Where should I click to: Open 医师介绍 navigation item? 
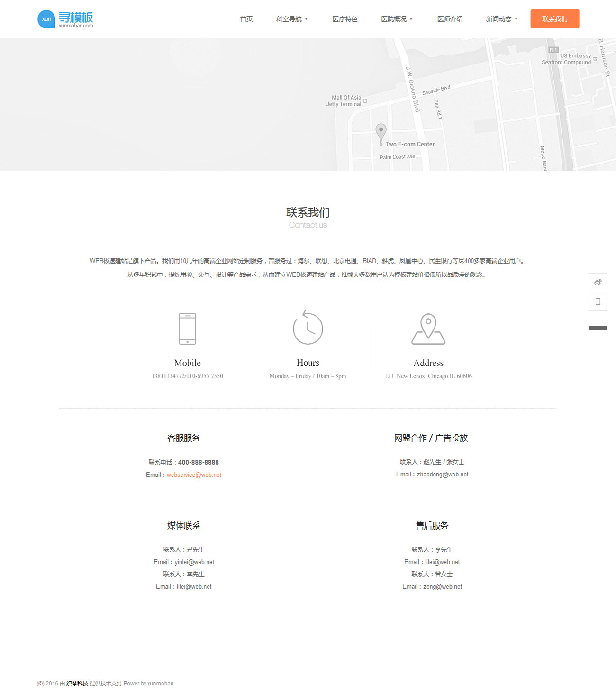(x=450, y=19)
